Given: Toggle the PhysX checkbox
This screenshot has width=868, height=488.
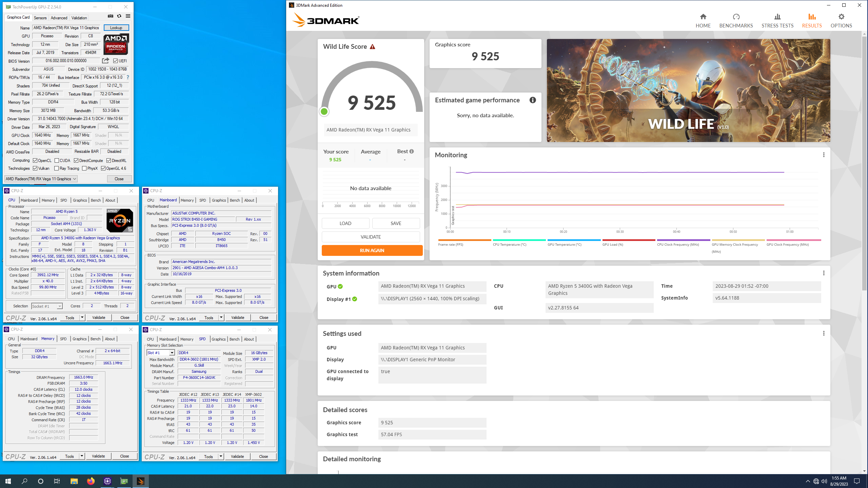Looking at the screenshot, I should 84,168.
